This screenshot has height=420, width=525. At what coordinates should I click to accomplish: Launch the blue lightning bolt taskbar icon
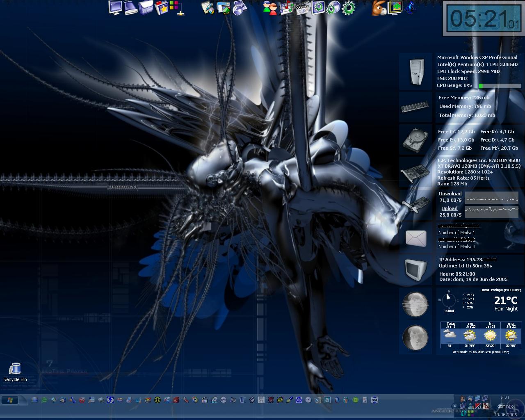[x=110, y=400]
